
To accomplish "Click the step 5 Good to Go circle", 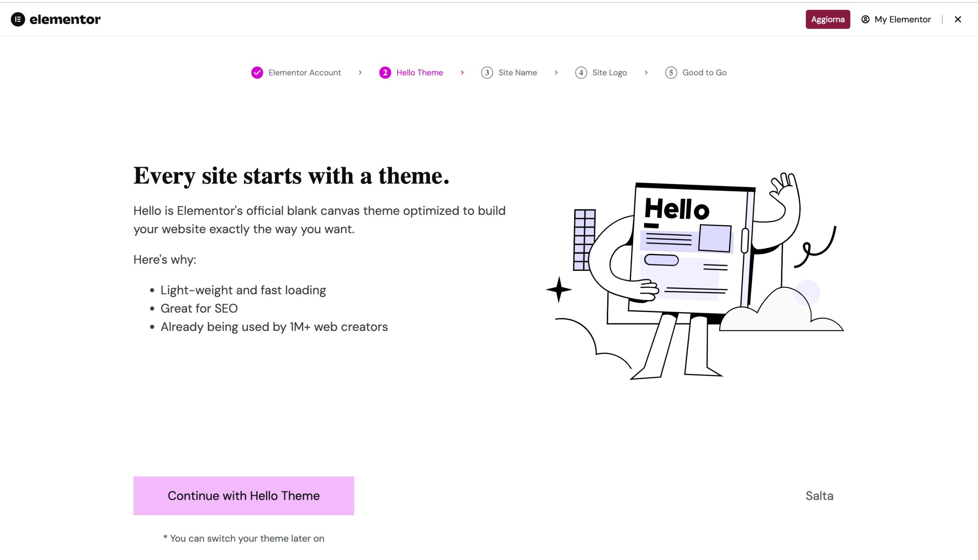I will (671, 73).
